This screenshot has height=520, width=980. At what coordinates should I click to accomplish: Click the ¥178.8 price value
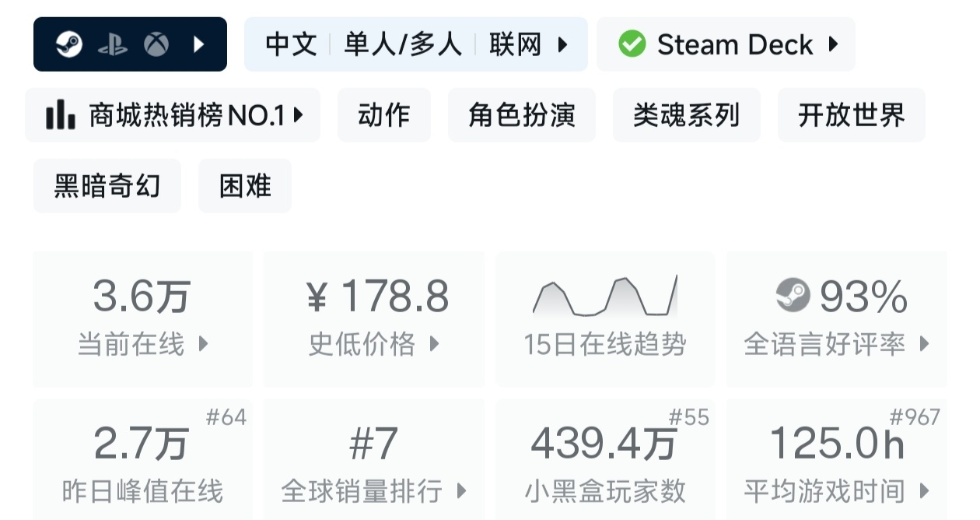376,297
